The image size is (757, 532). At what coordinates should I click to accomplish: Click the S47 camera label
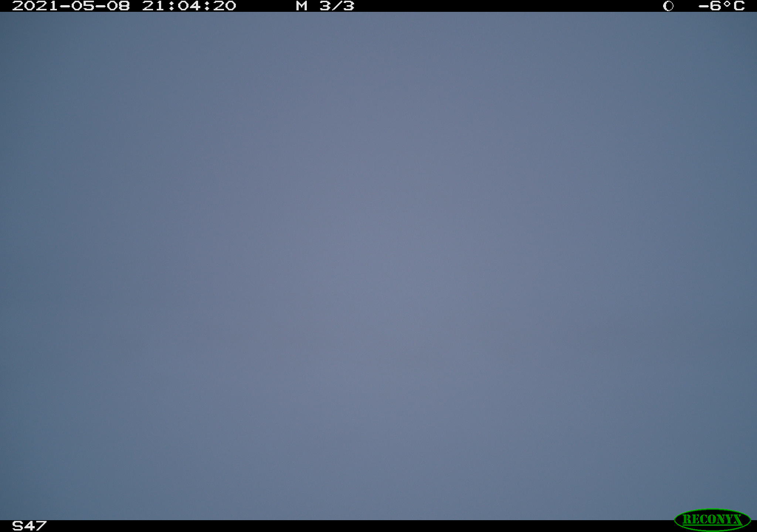point(29,526)
